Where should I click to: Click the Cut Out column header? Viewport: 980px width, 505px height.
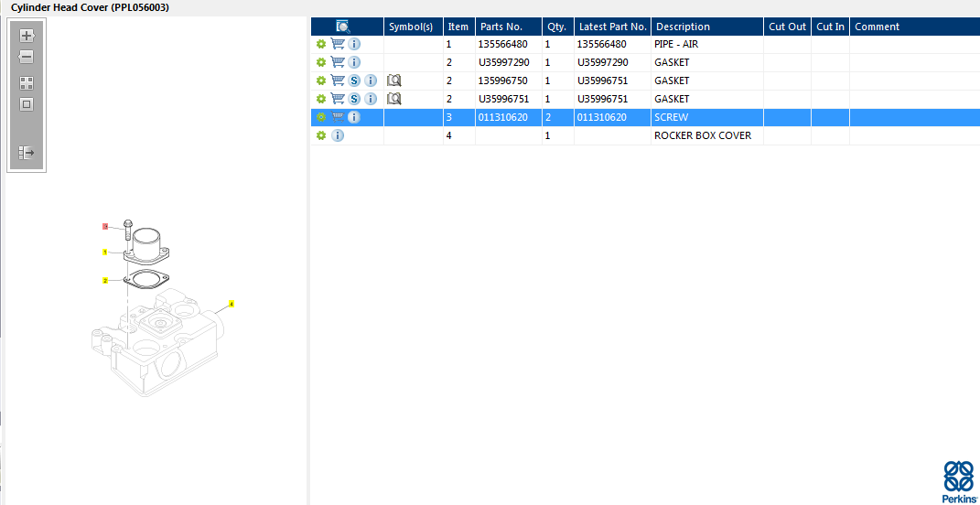pos(788,27)
